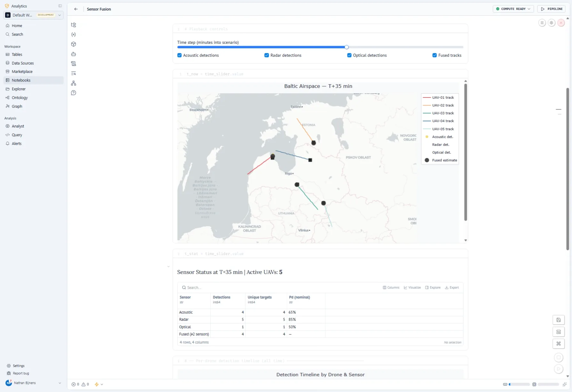The image size is (572, 392).
Task: Go back with the left arrow icon
Action: (x=76, y=9)
